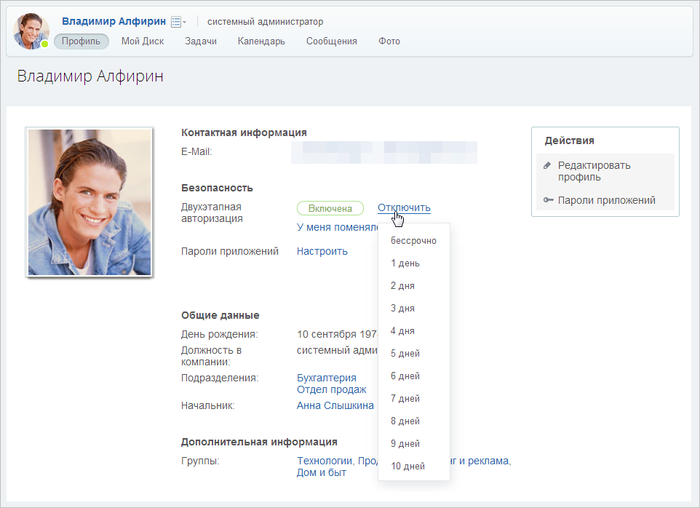
Task: Open the Бухгалтерия department link
Action: (326, 378)
